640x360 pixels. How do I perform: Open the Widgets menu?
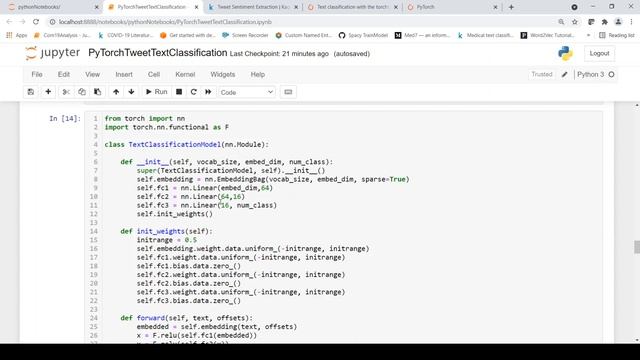(x=222, y=74)
